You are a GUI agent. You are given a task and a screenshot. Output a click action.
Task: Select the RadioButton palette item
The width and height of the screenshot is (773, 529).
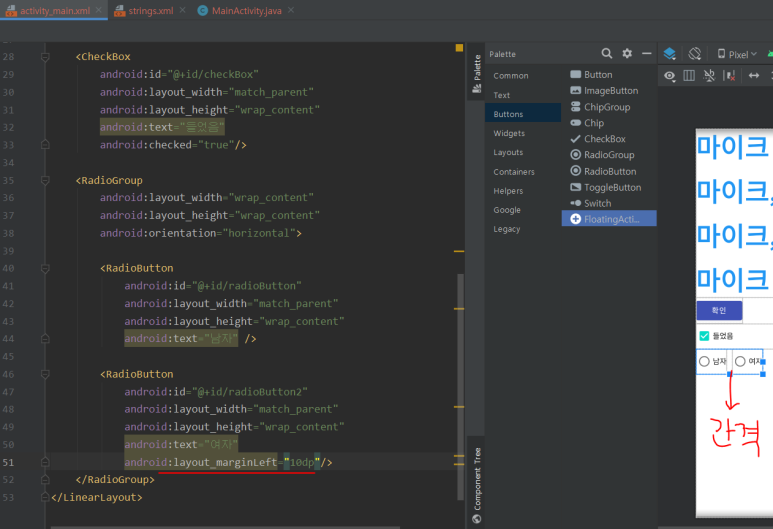click(609, 171)
